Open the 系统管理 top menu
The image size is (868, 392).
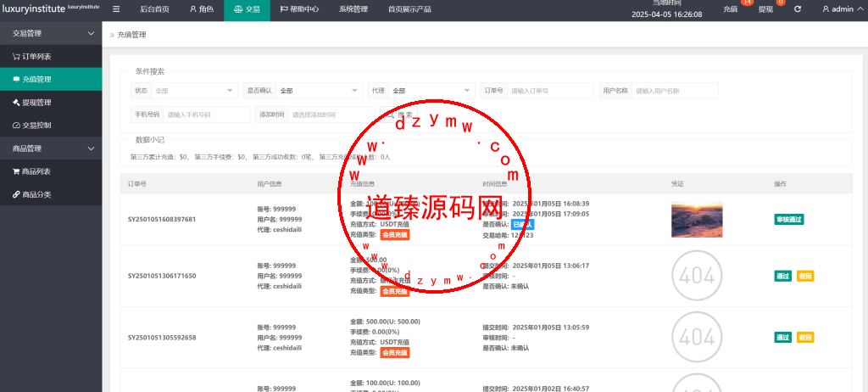(x=353, y=9)
